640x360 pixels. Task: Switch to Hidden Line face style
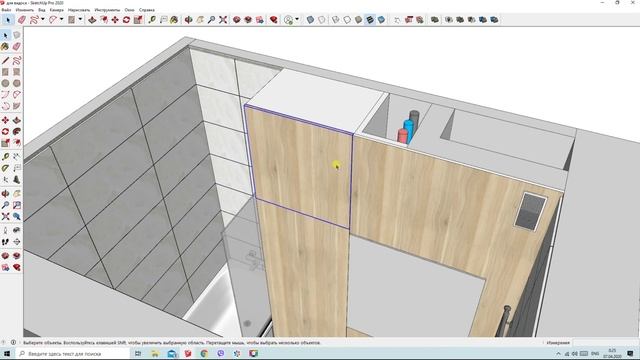347,20
